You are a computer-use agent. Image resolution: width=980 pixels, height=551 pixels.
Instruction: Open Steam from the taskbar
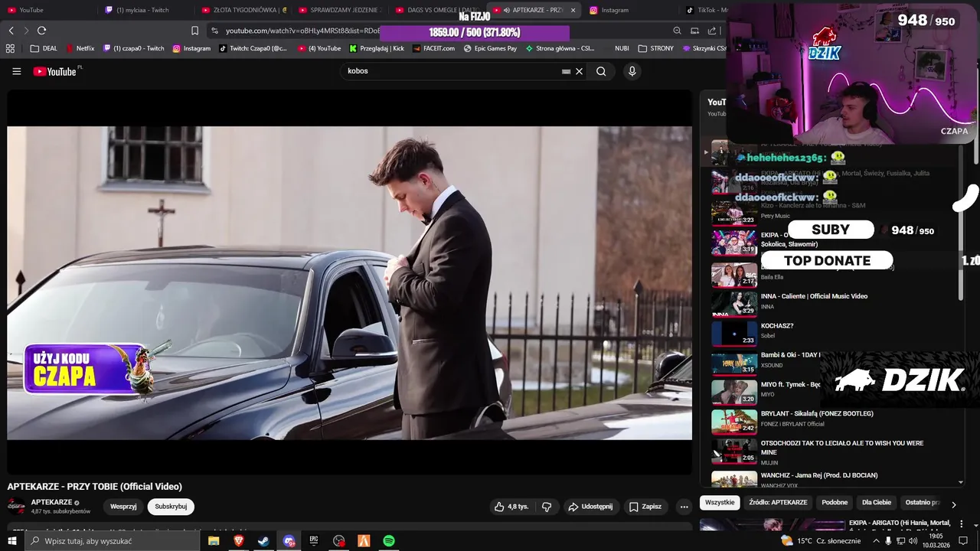(263, 541)
